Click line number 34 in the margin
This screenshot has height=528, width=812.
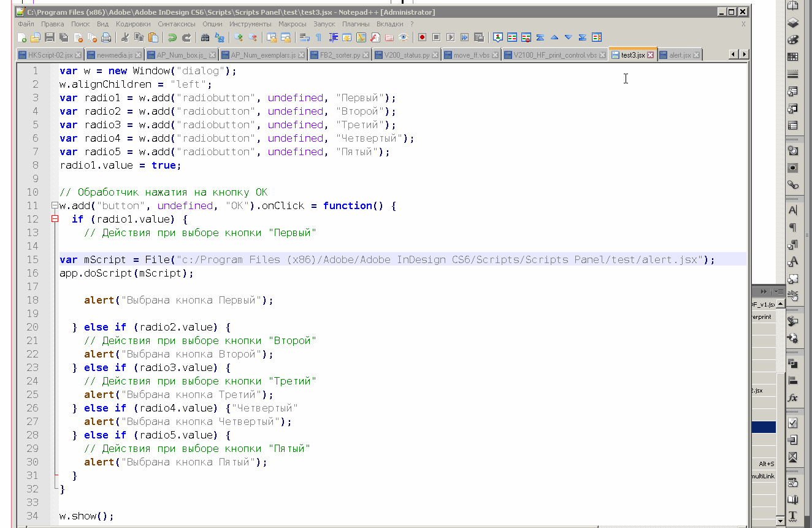point(32,516)
